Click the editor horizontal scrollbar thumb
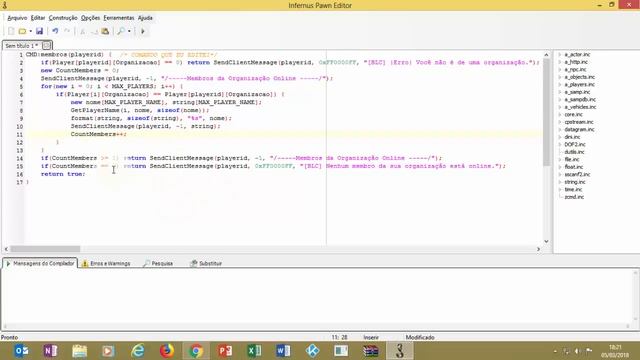This screenshot has width=640, height=360. (x=45, y=249)
